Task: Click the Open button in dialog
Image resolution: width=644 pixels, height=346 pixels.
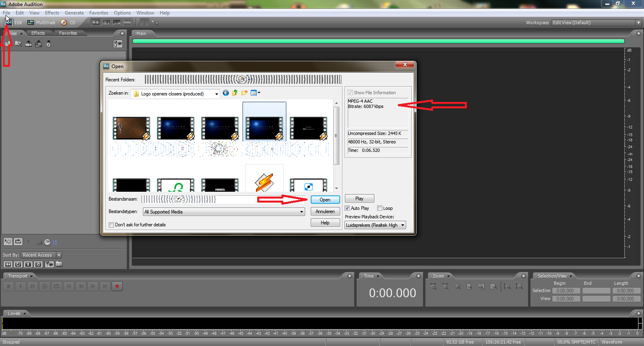Action: [325, 200]
